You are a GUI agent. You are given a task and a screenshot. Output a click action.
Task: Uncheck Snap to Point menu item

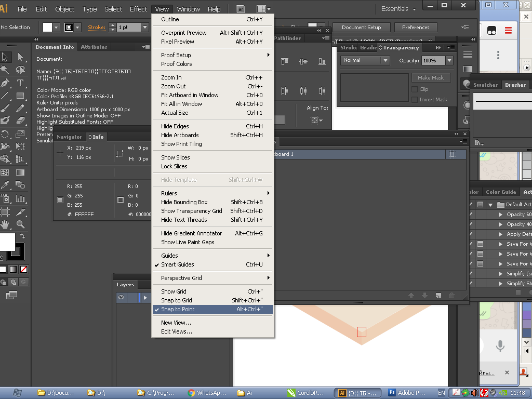(178, 309)
